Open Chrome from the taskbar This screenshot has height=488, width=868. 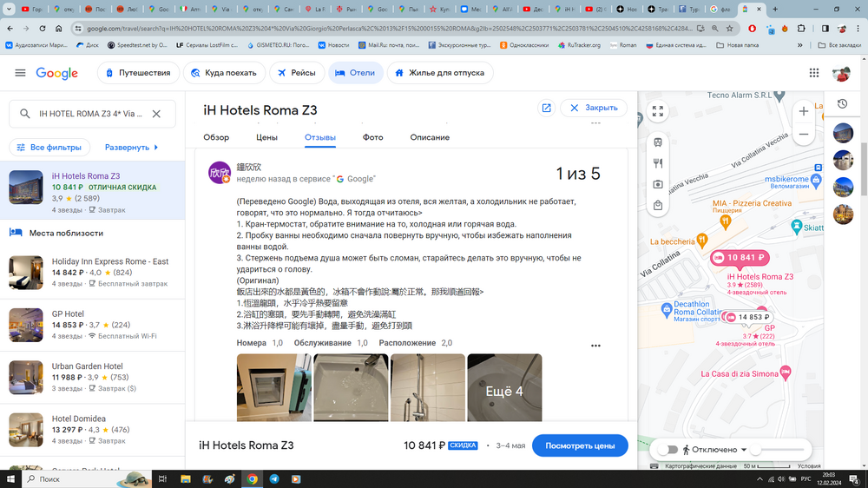[252, 479]
